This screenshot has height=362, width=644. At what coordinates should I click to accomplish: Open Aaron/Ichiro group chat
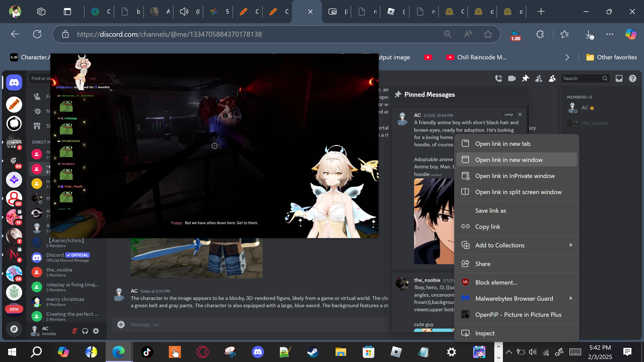pos(66,243)
